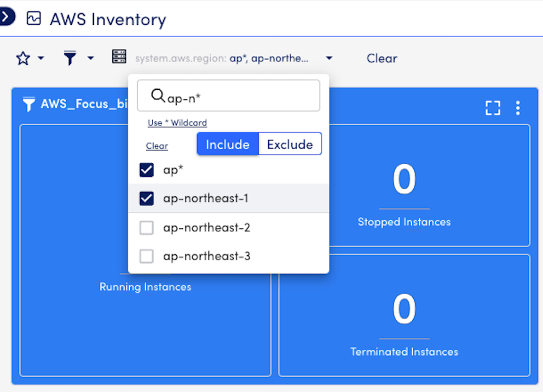
Task: Open the favorites star icon
Action: [x=22, y=58]
